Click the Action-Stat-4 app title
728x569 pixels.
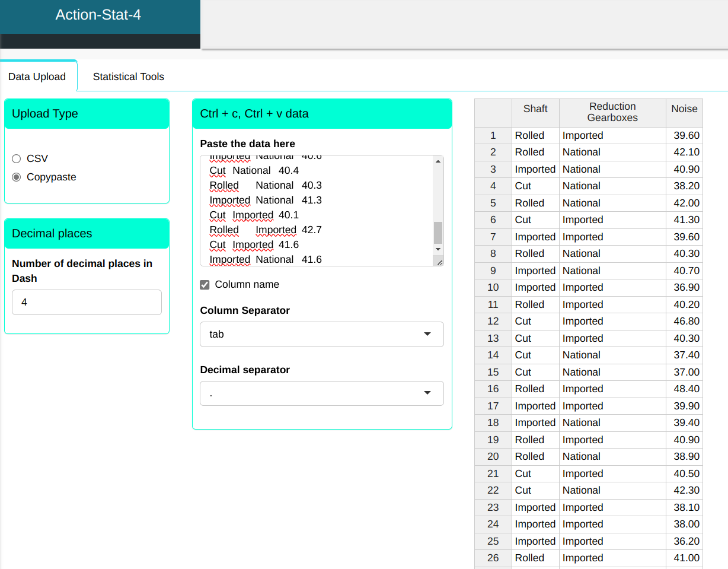[x=98, y=15]
